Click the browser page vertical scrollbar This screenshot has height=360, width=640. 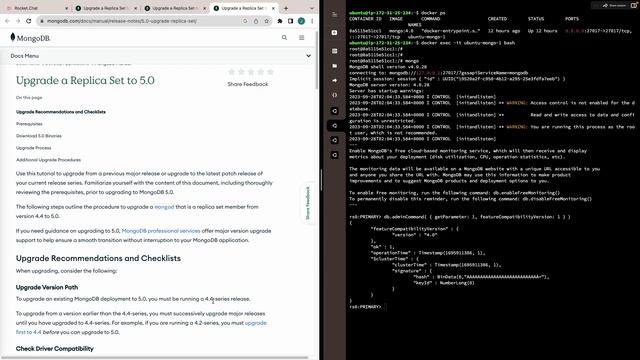pyautogui.click(x=317, y=61)
